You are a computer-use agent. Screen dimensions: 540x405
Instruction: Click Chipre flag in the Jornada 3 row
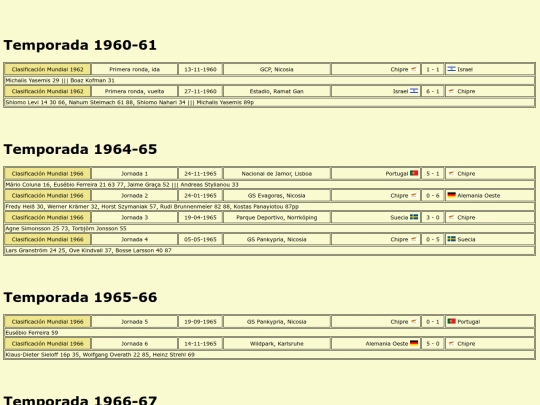(451, 217)
